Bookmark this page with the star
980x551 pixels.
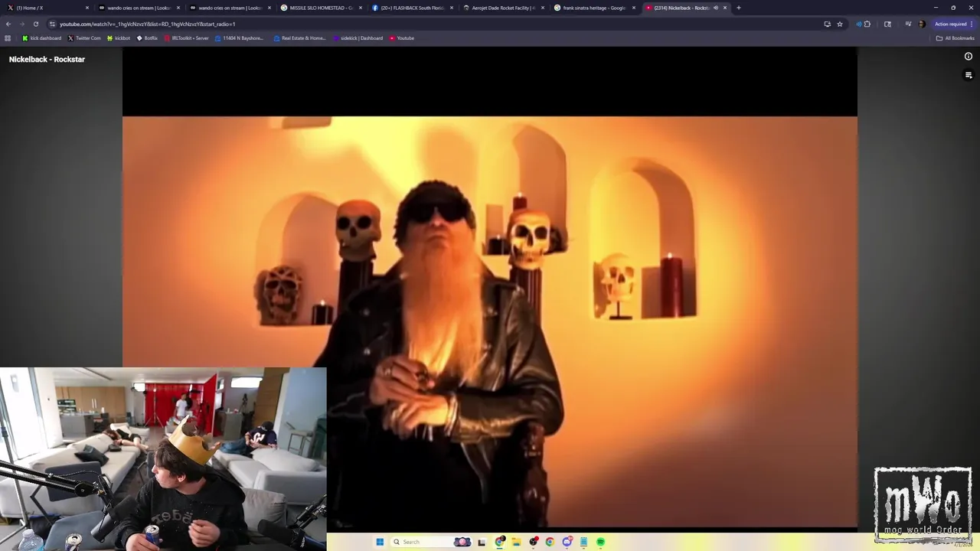[x=840, y=24]
